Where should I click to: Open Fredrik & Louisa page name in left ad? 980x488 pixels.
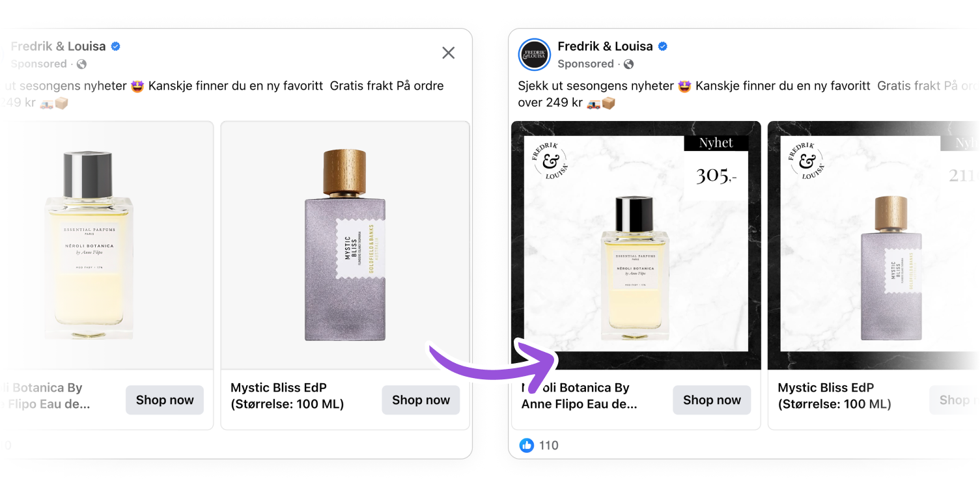59,46
